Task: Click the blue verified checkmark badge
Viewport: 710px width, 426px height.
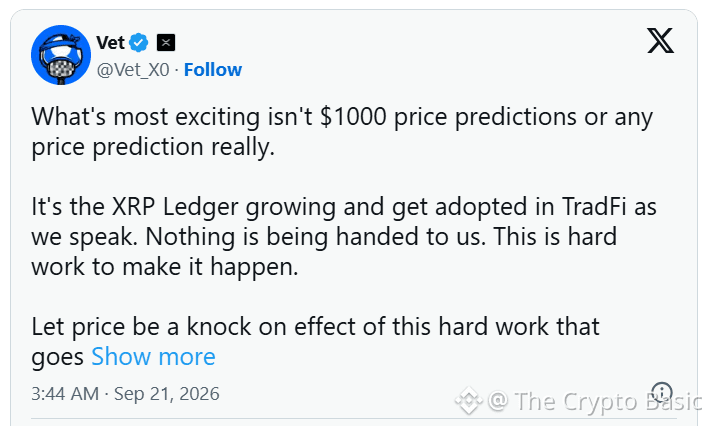Action: 139,43
